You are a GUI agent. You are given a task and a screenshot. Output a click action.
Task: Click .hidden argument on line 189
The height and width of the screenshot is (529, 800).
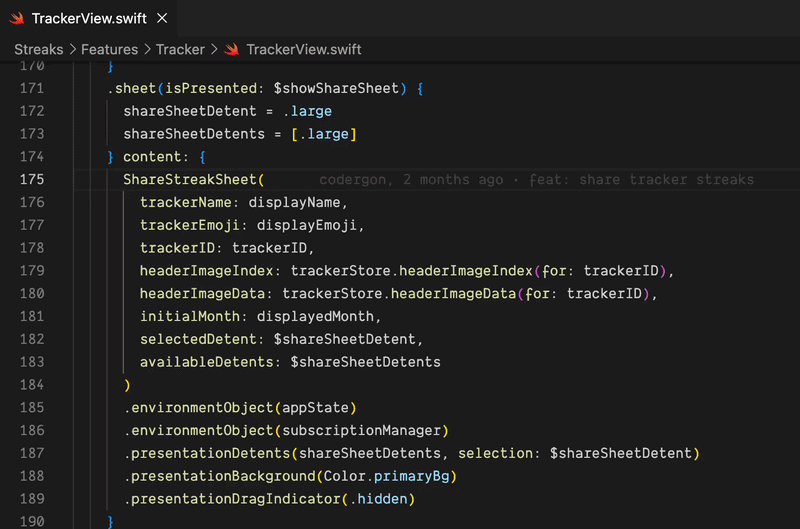[378, 499]
